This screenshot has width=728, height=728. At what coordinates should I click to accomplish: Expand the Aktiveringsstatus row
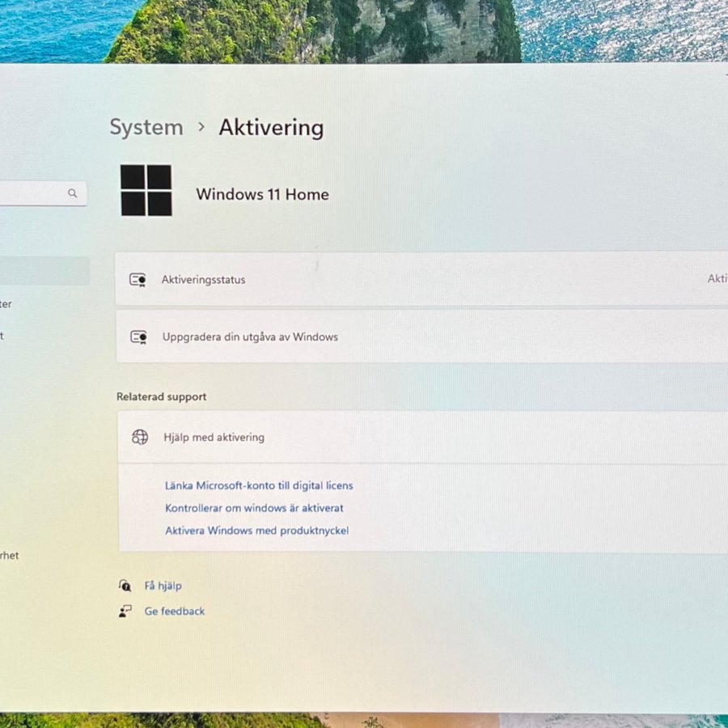pyautogui.click(x=421, y=279)
